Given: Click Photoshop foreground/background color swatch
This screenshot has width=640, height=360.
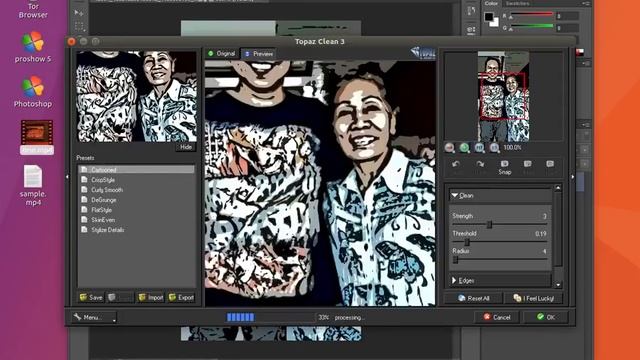Looking at the screenshot, I should pyautogui.click(x=491, y=19).
